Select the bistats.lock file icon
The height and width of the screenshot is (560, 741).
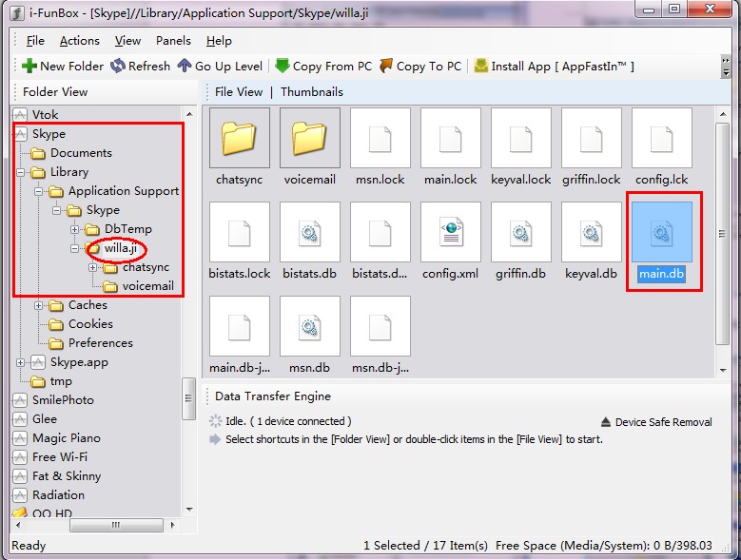point(239,232)
